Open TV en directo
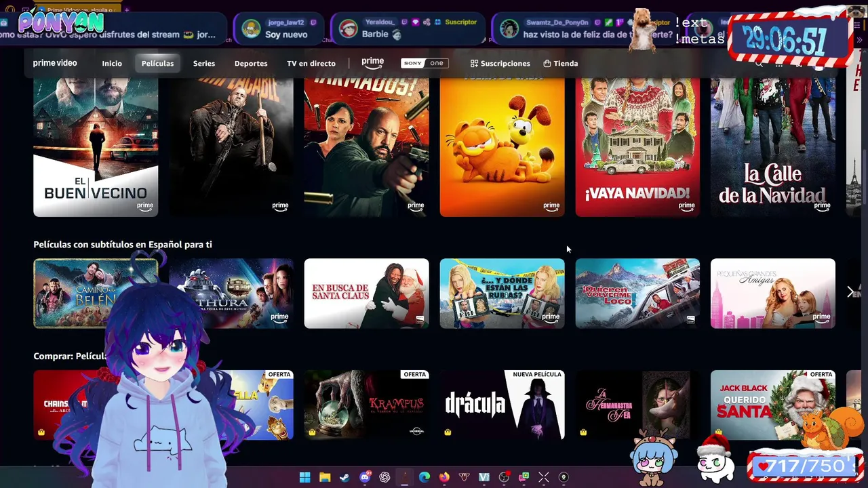This screenshot has height=488, width=868. point(311,63)
